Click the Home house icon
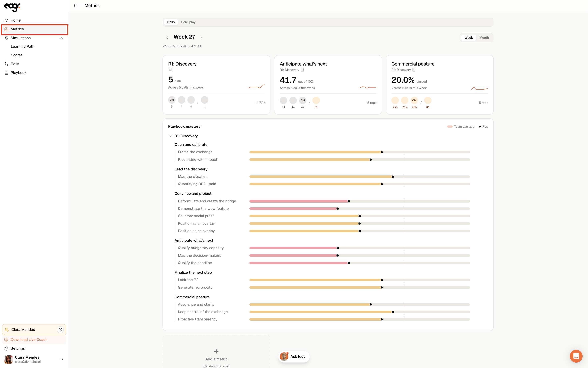Screen dimensions: 588x368 tap(6, 20)
